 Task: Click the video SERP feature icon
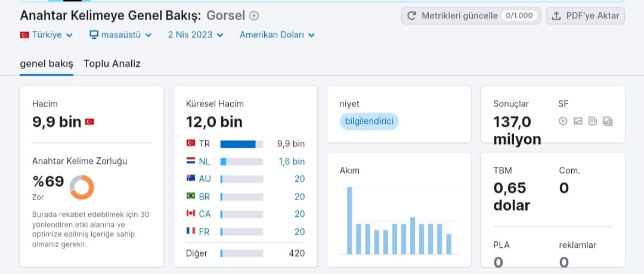pyautogui.click(x=563, y=121)
